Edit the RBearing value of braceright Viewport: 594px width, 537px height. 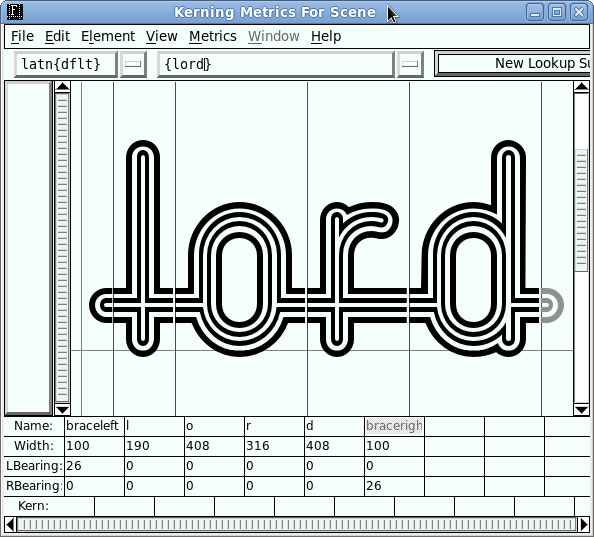point(394,485)
